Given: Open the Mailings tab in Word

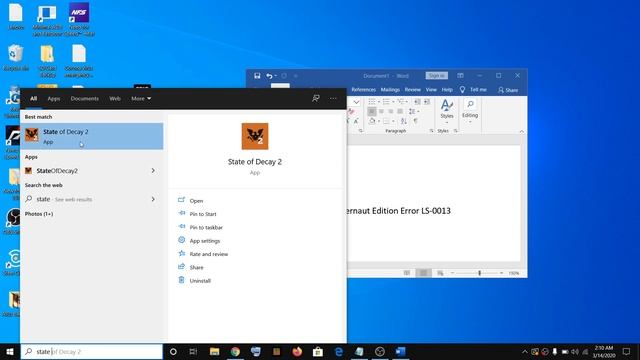Looking at the screenshot, I should coord(390,89).
